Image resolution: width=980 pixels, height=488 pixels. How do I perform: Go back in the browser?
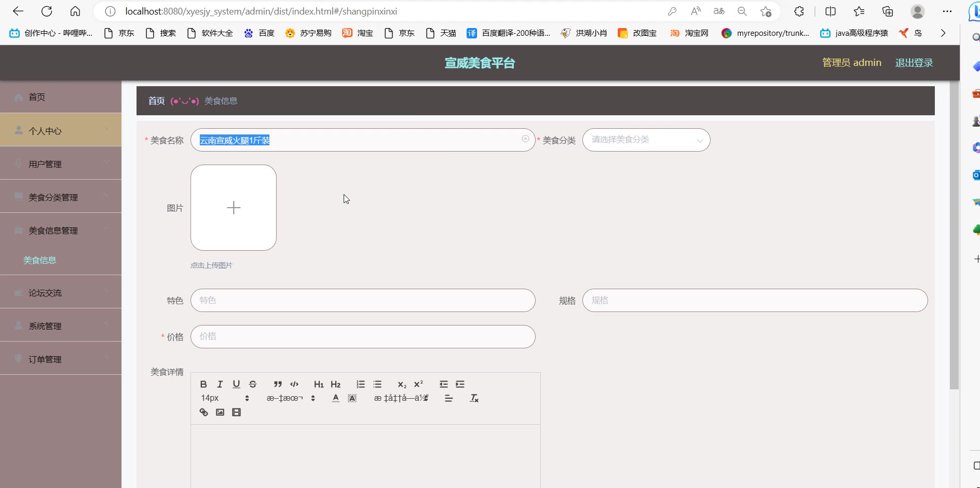click(x=18, y=11)
